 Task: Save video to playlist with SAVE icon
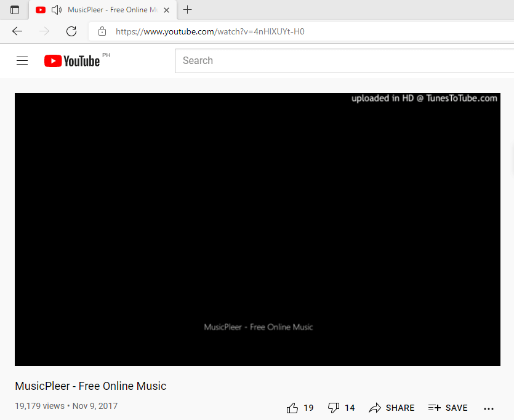(448, 408)
